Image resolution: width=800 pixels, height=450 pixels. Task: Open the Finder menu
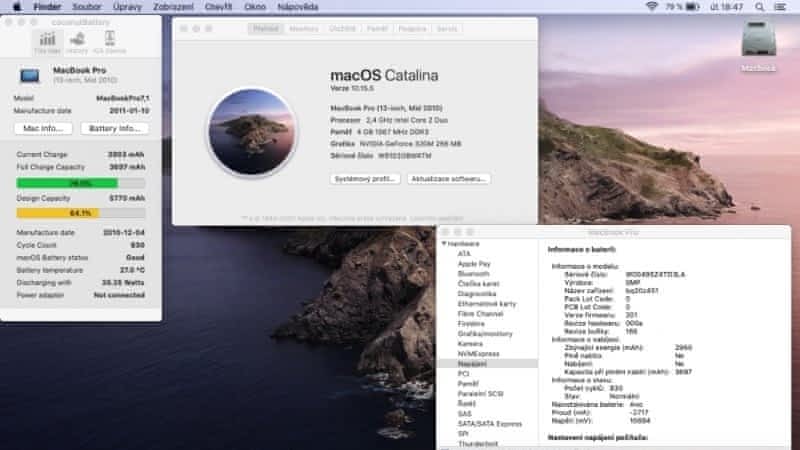pos(47,7)
